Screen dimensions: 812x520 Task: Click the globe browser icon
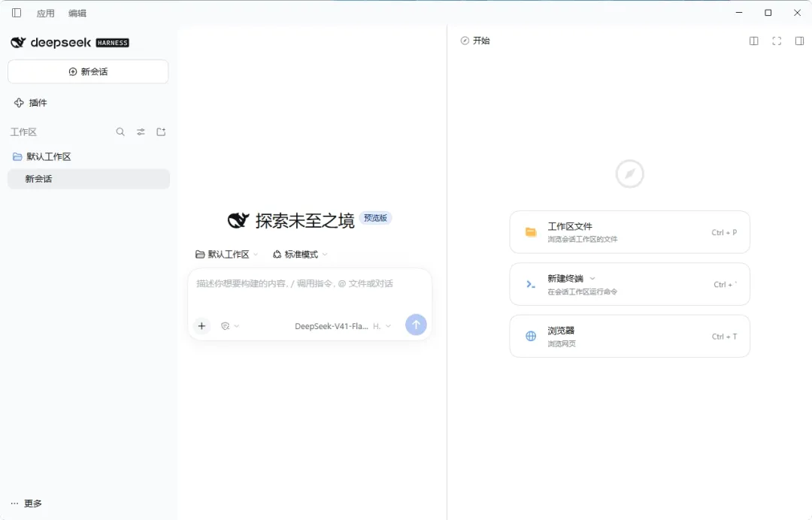pyautogui.click(x=531, y=337)
